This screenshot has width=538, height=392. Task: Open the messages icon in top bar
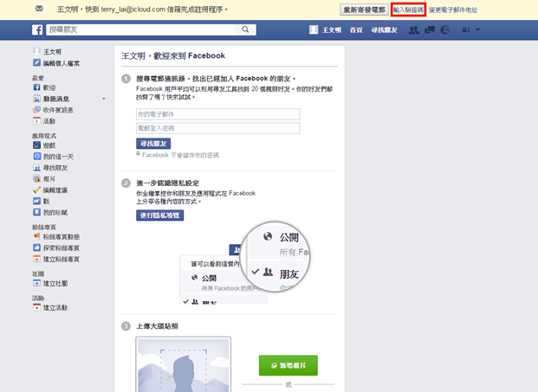coord(430,30)
